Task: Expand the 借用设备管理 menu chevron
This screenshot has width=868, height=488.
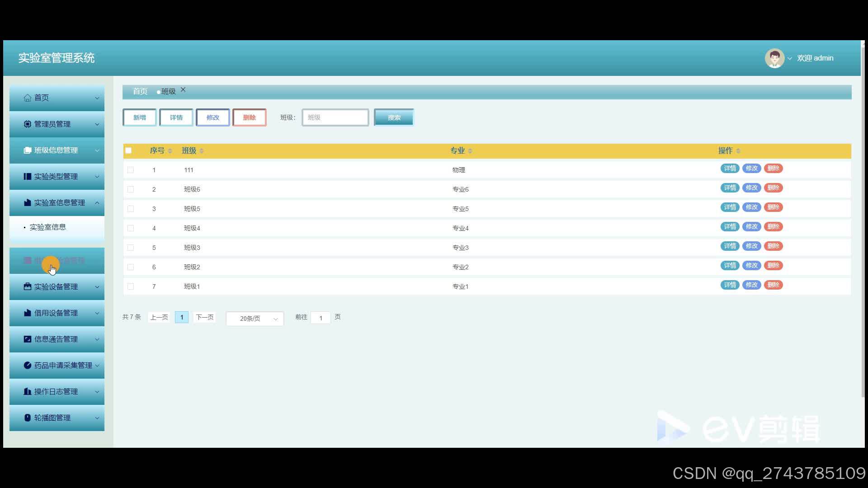Action: pyautogui.click(x=97, y=313)
